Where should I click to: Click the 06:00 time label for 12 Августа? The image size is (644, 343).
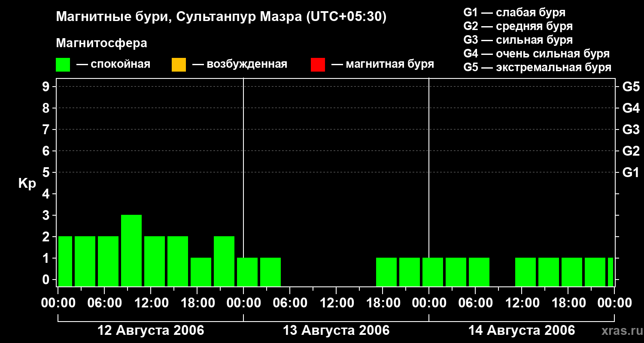tap(105, 303)
